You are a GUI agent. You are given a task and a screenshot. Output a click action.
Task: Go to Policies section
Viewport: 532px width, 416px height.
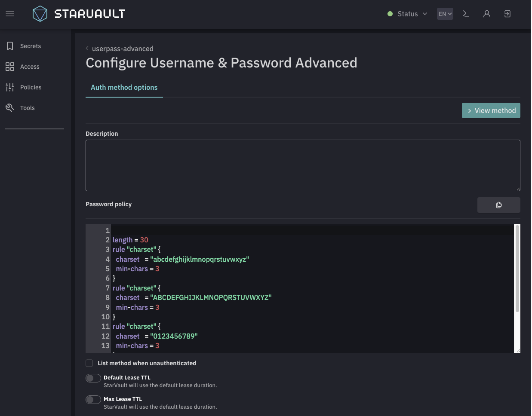tap(31, 87)
